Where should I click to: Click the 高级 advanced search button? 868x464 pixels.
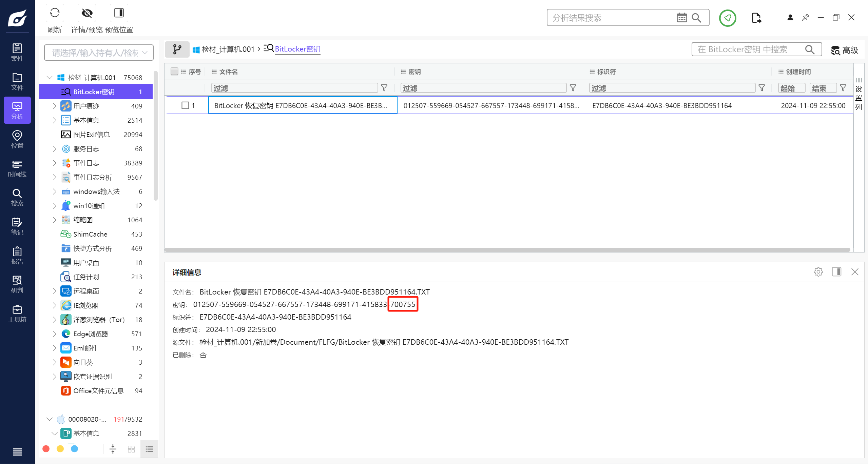tap(845, 50)
